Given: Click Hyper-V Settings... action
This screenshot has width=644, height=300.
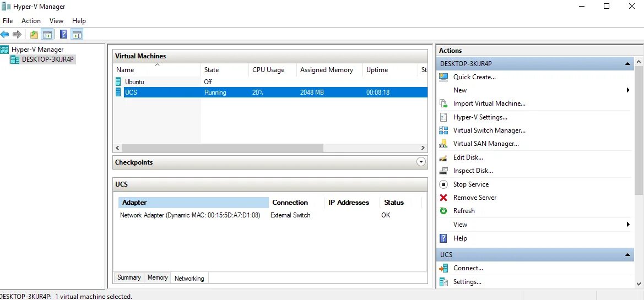Looking at the screenshot, I should 480,117.
